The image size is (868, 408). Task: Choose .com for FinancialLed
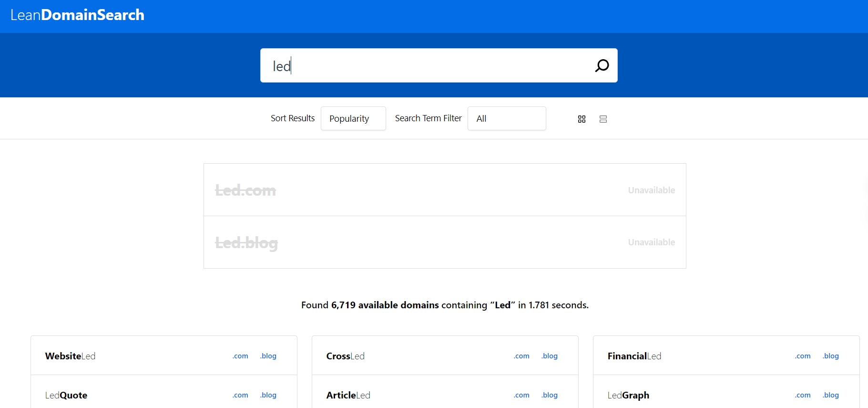pos(803,356)
